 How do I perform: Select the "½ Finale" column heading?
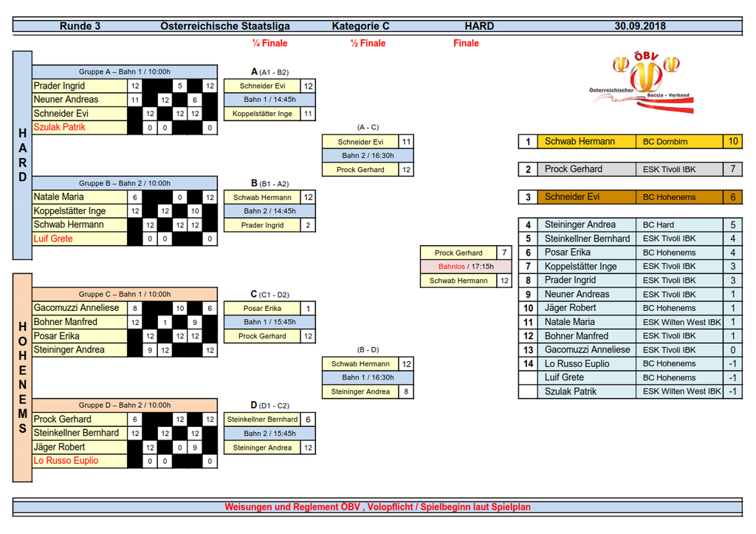pyautogui.click(x=368, y=44)
